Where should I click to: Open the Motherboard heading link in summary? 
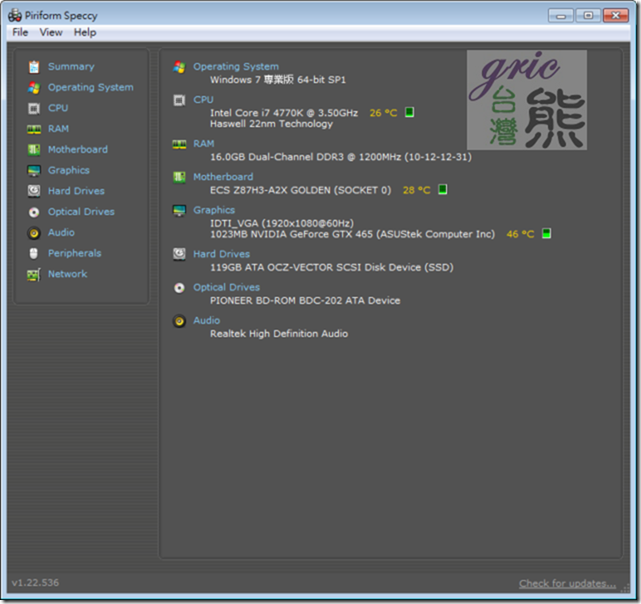[x=223, y=177]
